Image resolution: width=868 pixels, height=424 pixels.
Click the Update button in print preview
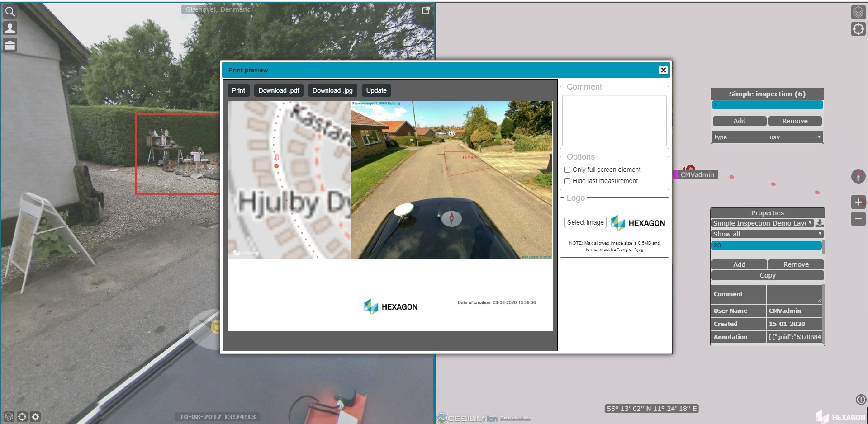376,90
